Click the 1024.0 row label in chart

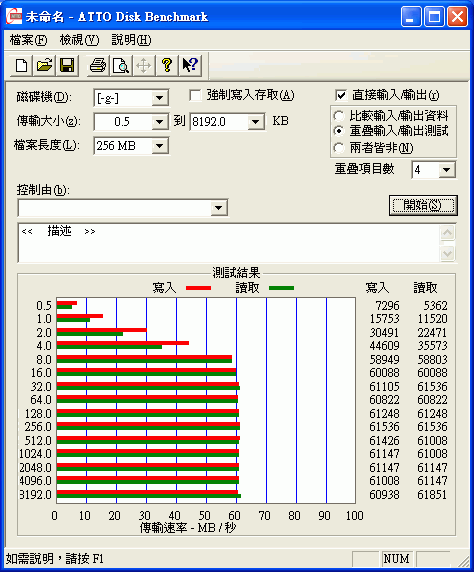click(36, 454)
